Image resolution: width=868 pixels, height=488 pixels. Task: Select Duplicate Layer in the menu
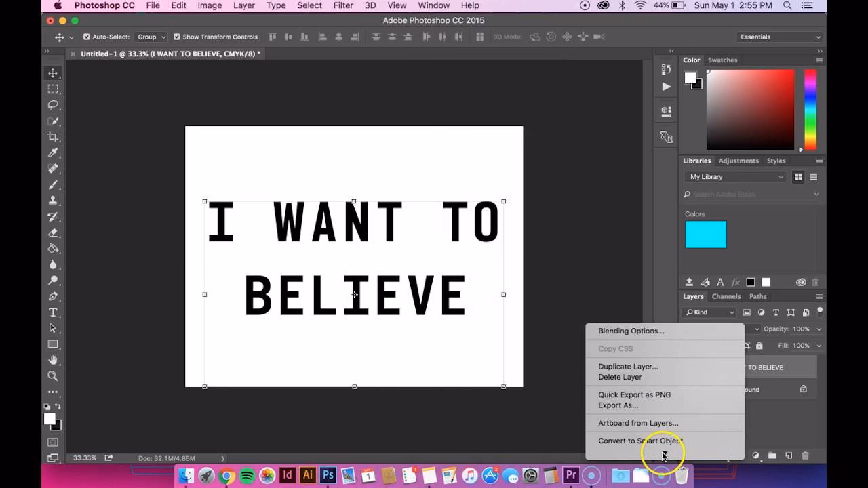[x=628, y=366]
